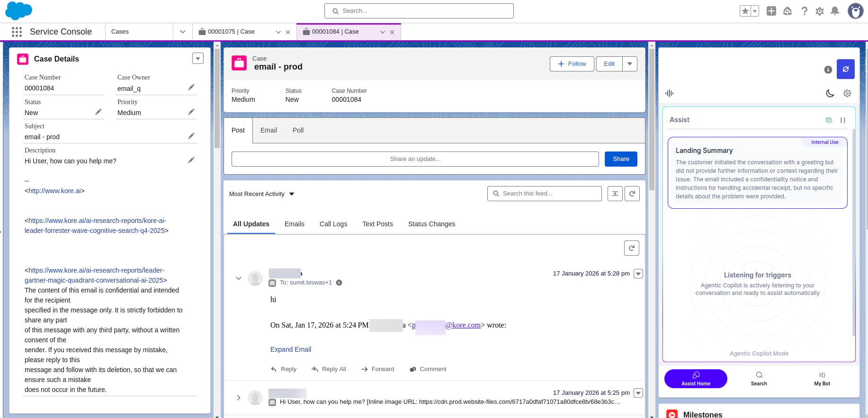Image resolution: width=868 pixels, height=418 pixels.
Task: Reply to the email
Action: coord(284,369)
